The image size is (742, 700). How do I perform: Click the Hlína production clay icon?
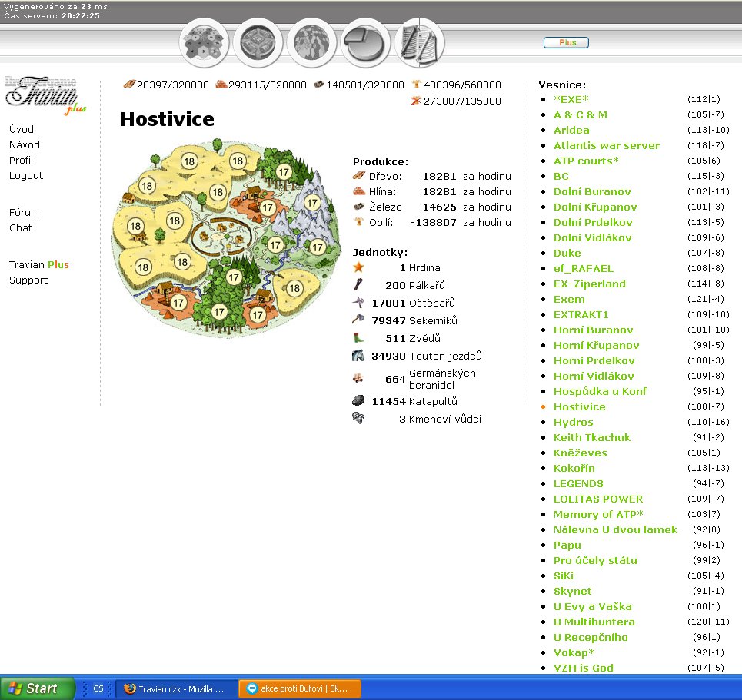point(359,191)
